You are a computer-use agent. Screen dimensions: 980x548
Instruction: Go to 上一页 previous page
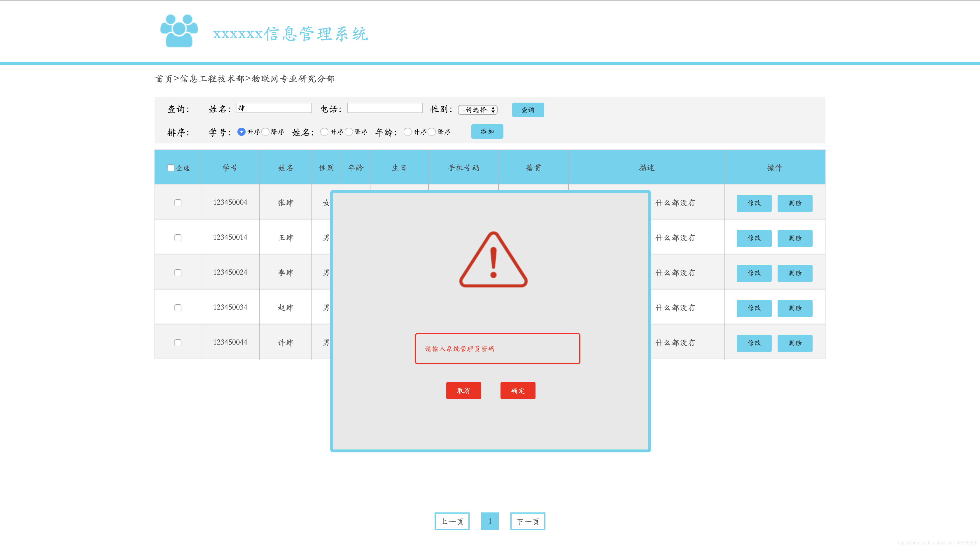pyautogui.click(x=452, y=521)
